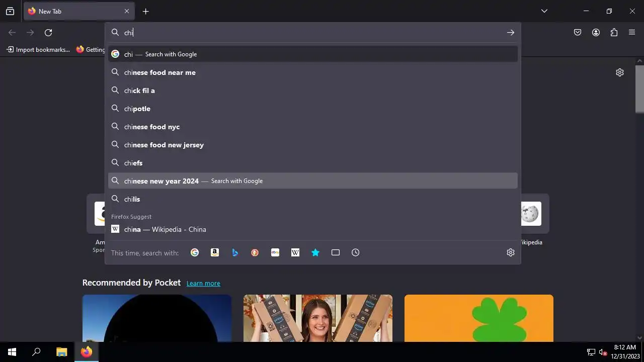The image size is (644, 362).
Task: Open Wikipedia - China Firefox Suggest result
Action: 313,229
